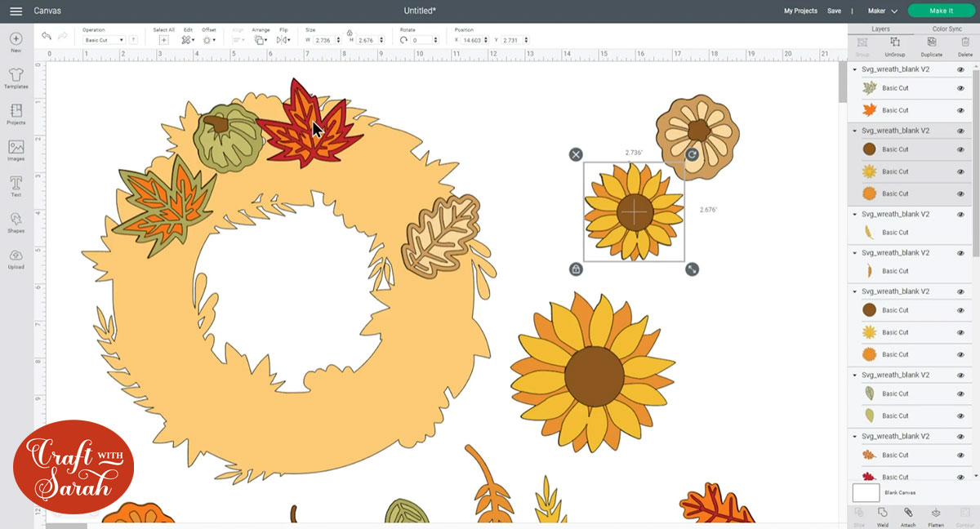Switch to the Color Sync tab
The width and height of the screenshot is (980, 529).
[947, 29]
